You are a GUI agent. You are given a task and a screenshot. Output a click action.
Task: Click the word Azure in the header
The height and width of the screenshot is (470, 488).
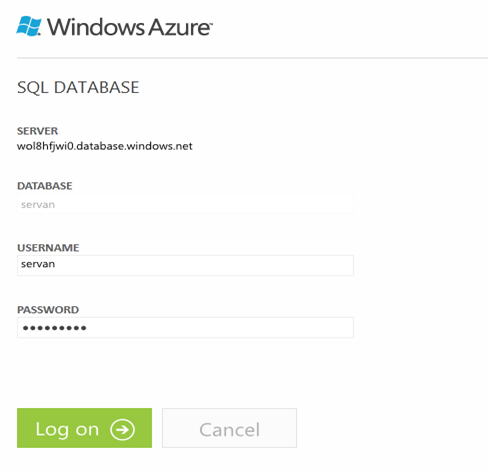point(180,27)
